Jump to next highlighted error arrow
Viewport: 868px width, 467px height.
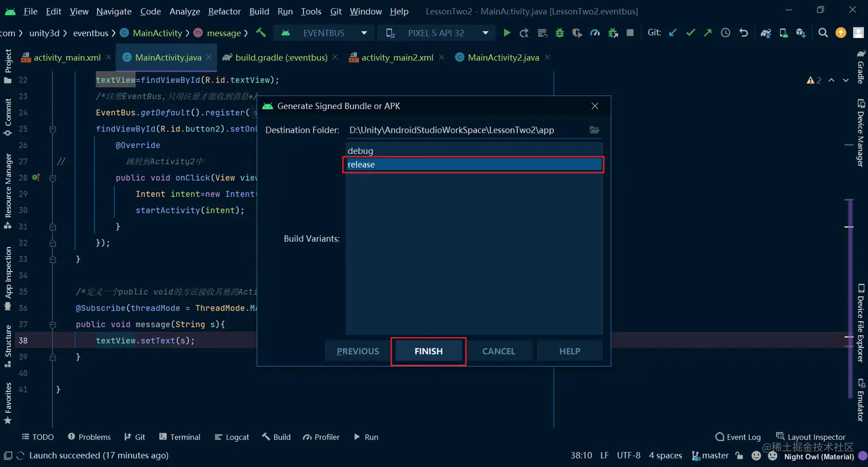coord(846,80)
